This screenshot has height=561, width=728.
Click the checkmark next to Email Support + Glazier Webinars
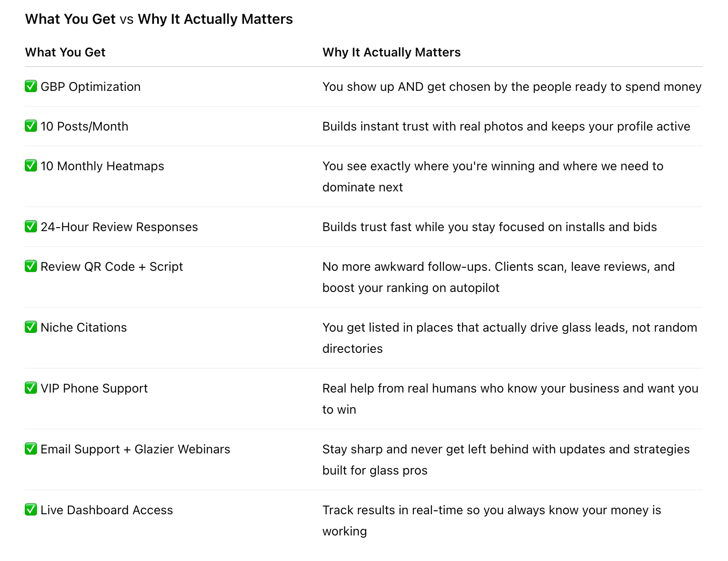point(31,449)
